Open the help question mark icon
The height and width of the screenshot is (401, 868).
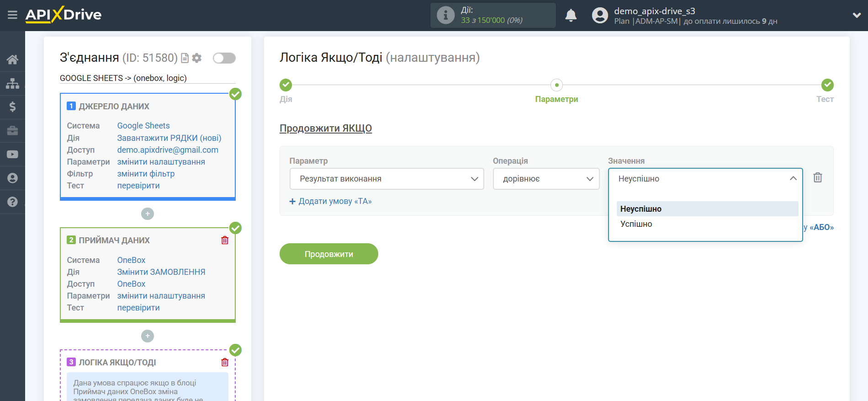coord(12,202)
